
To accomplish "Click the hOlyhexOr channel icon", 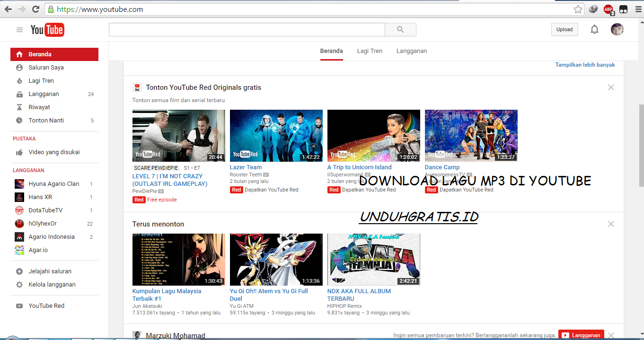I will point(19,224).
